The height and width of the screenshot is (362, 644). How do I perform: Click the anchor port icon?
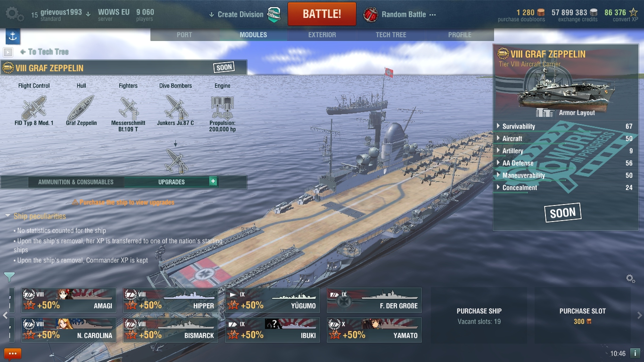tap(13, 36)
